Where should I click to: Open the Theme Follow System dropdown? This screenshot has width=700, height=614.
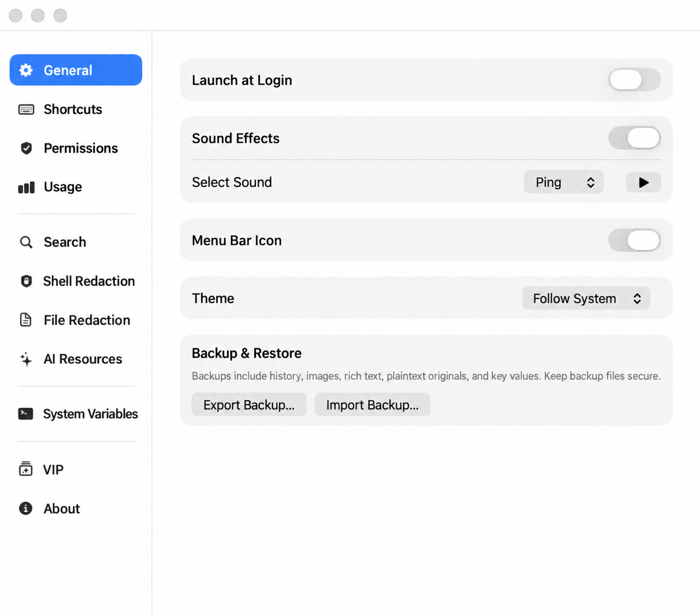coord(586,298)
